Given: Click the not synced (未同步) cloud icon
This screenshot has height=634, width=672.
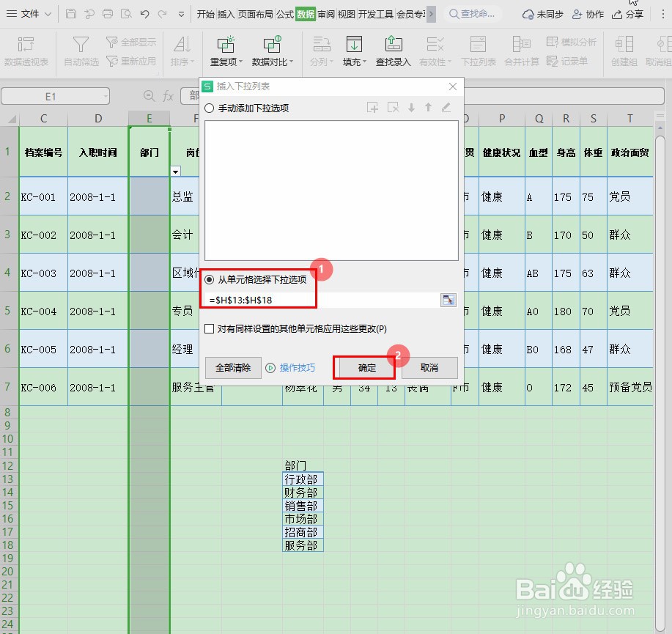Looking at the screenshot, I should click(x=542, y=14).
